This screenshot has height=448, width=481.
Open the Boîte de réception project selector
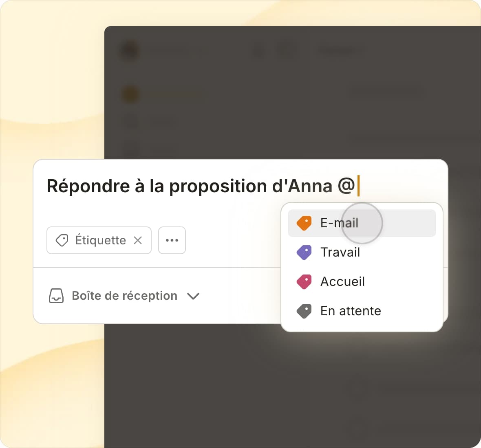pyautogui.click(x=124, y=296)
